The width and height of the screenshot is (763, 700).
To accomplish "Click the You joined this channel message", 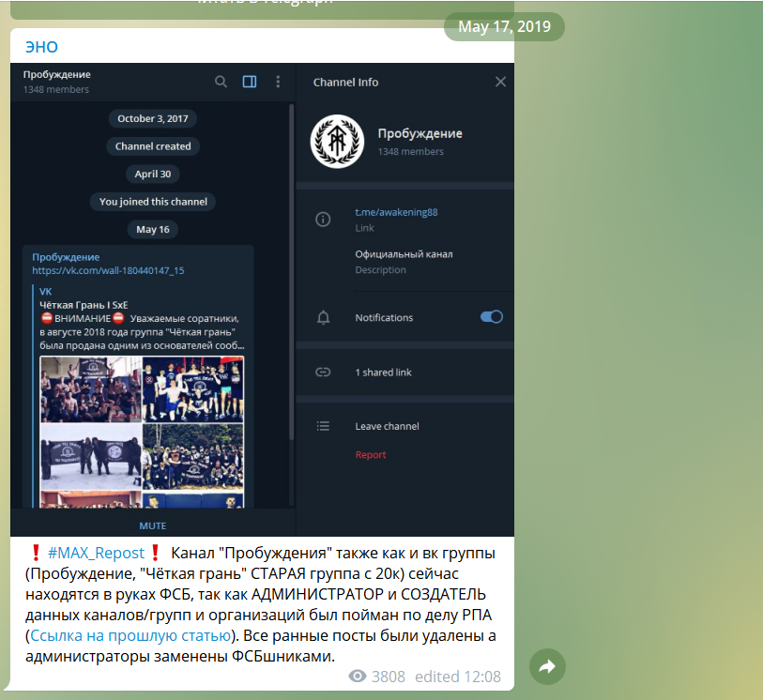I will click(x=153, y=202).
